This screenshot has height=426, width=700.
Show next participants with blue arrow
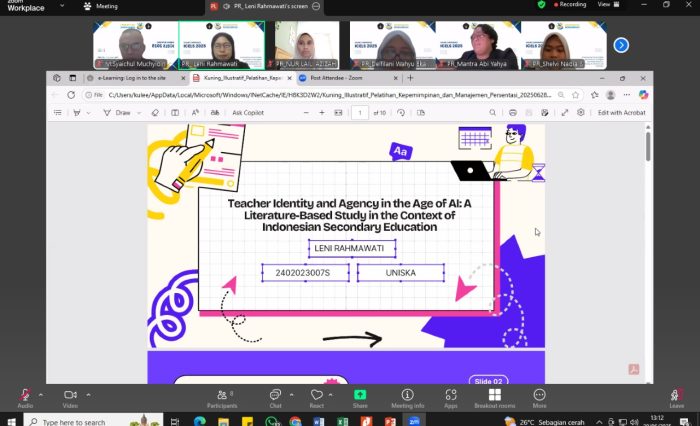click(x=620, y=45)
